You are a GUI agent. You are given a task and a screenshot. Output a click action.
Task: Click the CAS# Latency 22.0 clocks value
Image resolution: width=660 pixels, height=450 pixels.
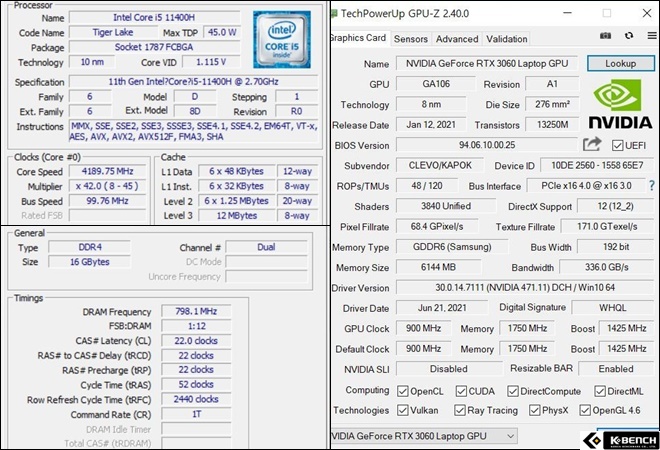[196, 341]
